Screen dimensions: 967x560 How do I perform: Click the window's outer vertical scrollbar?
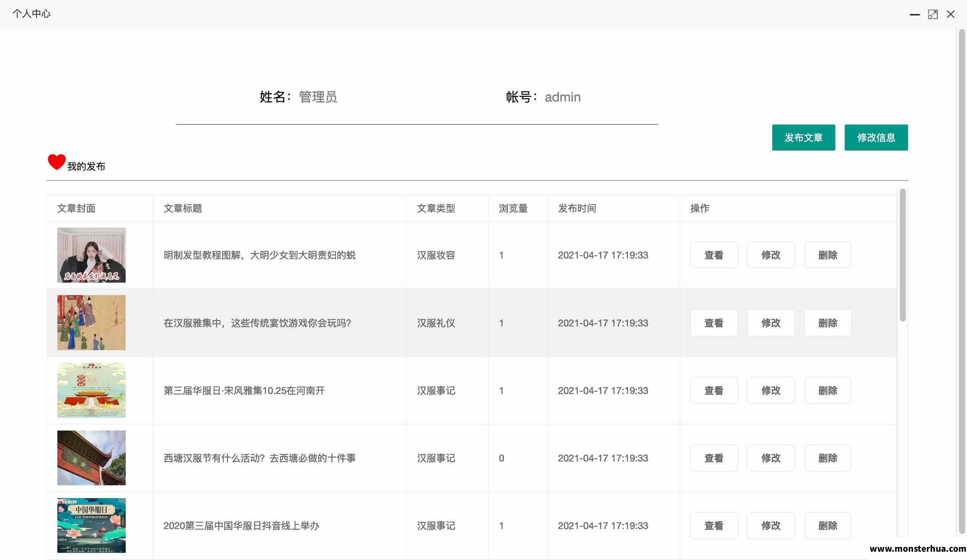pyautogui.click(x=962, y=282)
